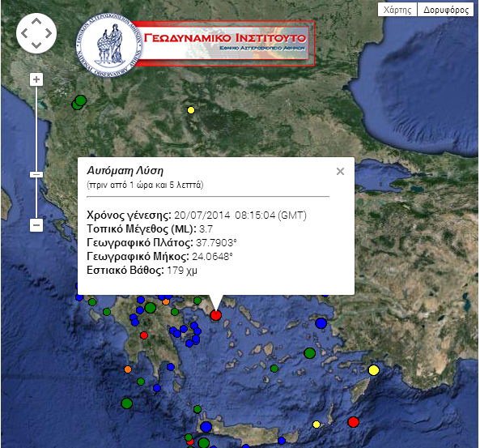Image resolution: width=480 pixels, height=448 pixels.
Task: Pan the map up with the arrow
Action: (36, 21)
